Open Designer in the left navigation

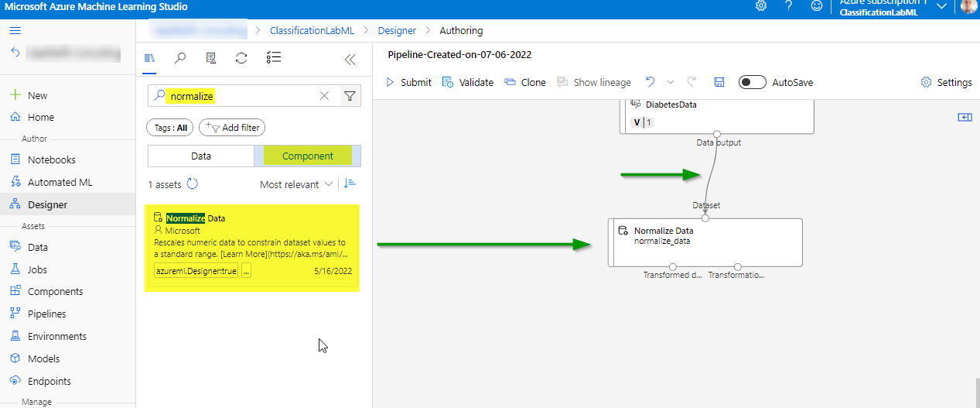tap(47, 204)
